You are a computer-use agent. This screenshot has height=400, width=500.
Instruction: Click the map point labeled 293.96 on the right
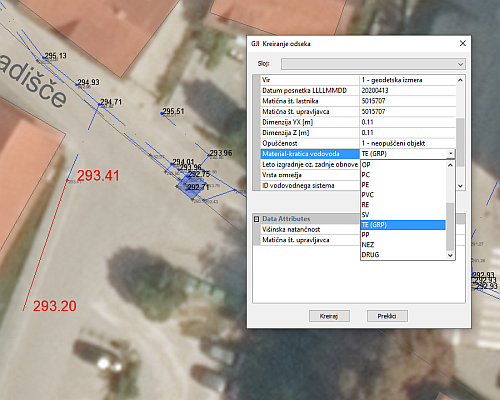209,155
